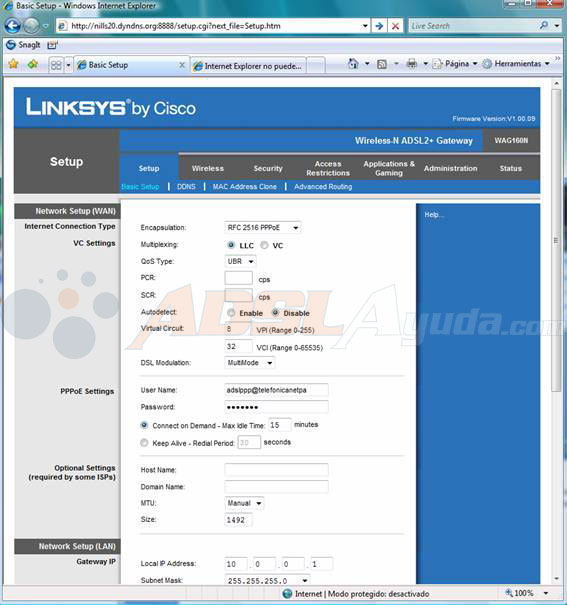Click the RSS Feeds icon
567x605 pixels.
point(381,64)
